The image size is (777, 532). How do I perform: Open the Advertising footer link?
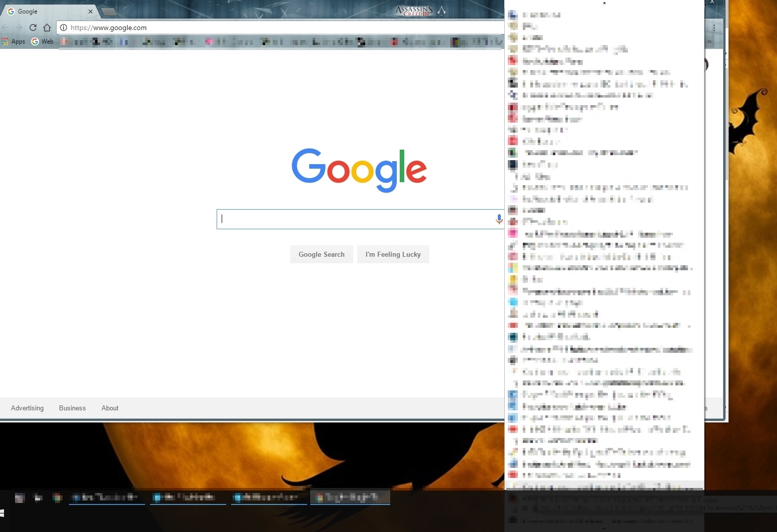(27, 408)
